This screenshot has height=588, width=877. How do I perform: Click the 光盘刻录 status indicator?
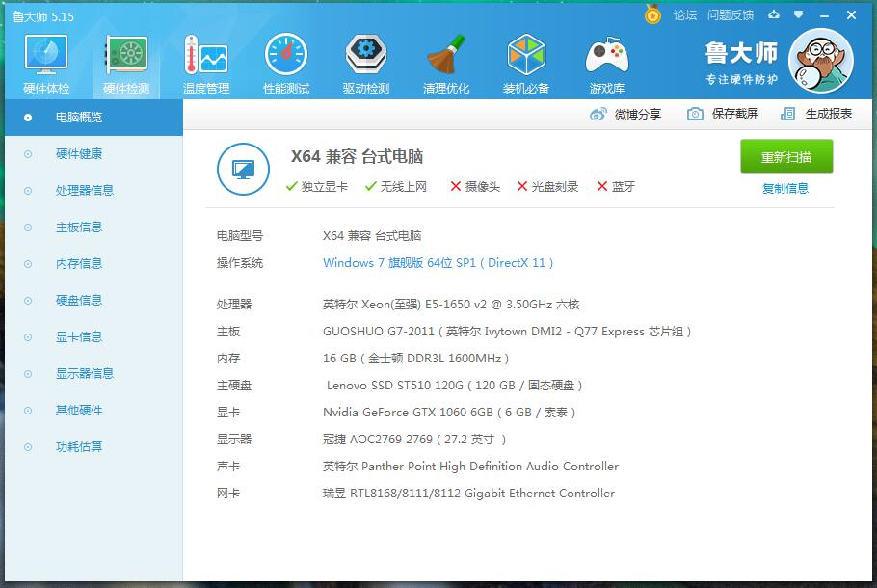547,187
